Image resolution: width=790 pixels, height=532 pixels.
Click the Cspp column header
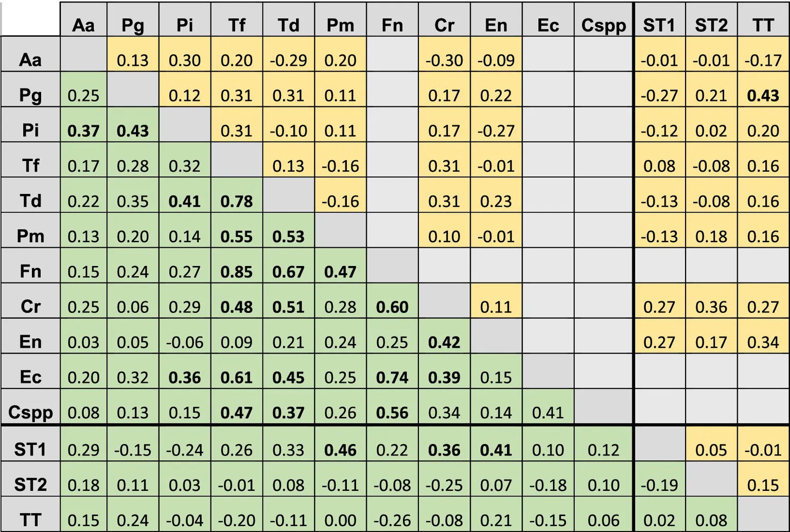pyautogui.click(x=603, y=24)
